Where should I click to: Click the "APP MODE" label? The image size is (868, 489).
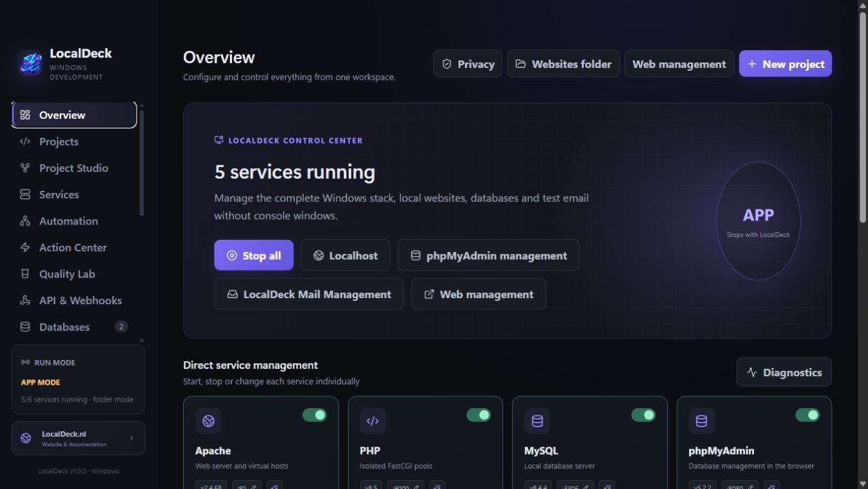pos(40,383)
